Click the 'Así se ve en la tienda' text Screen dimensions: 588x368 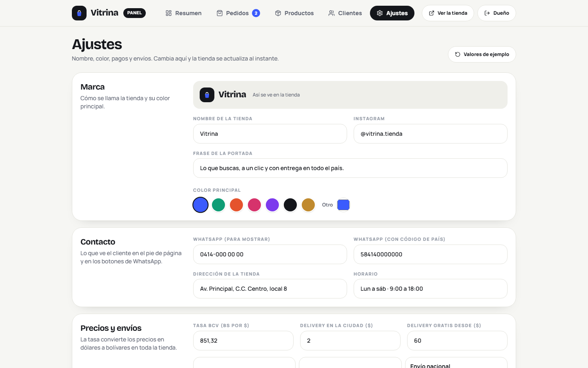click(276, 95)
